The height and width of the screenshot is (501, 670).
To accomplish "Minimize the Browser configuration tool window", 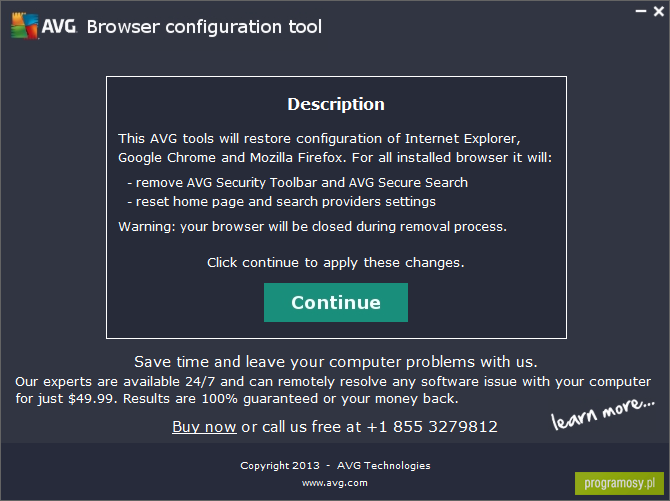I will pos(641,11).
